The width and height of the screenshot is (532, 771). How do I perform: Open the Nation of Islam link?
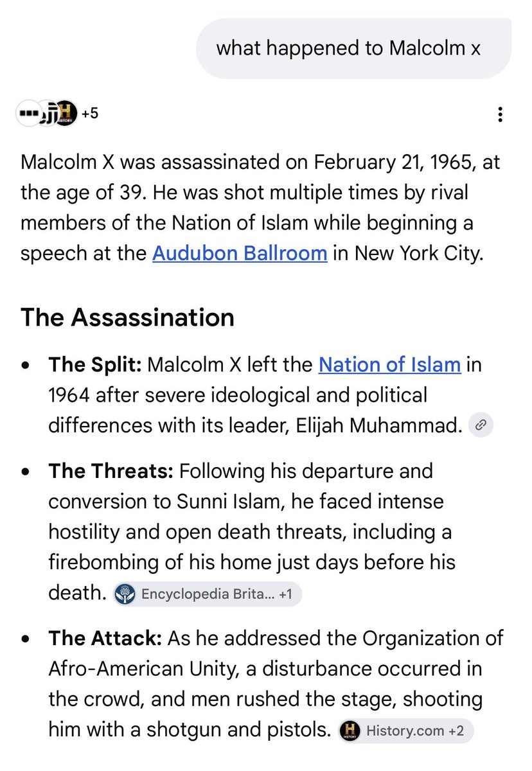389,365
